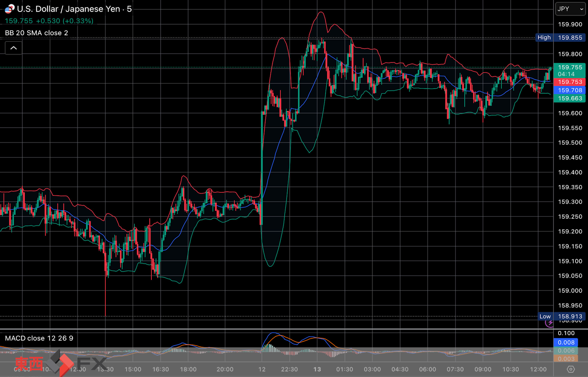This screenshot has width=588, height=377.
Task: Click the High 159.855 price label
Action: click(x=560, y=38)
